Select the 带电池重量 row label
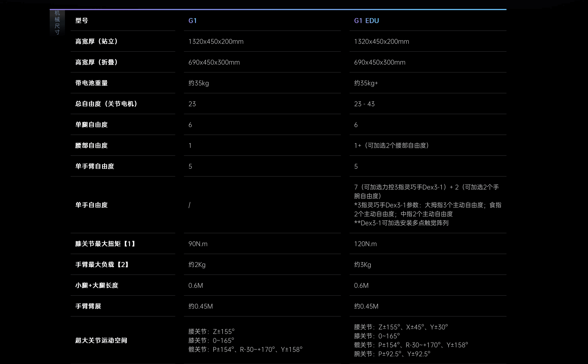The width and height of the screenshot is (588, 364). point(91,83)
